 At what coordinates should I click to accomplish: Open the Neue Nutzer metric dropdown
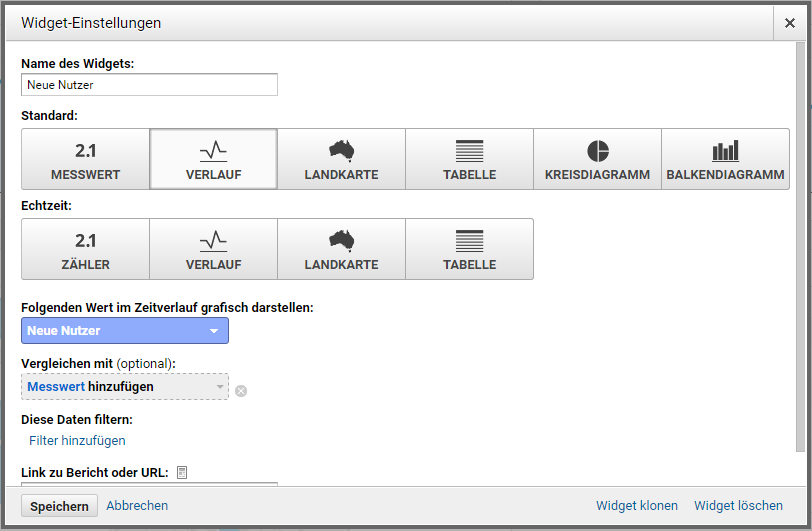point(125,331)
